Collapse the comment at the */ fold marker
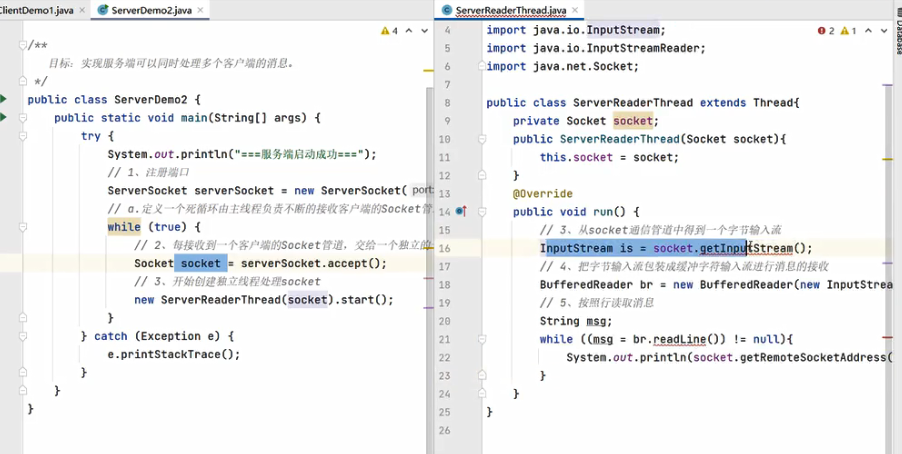Viewport: 902px width, 454px height. point(22,81)
